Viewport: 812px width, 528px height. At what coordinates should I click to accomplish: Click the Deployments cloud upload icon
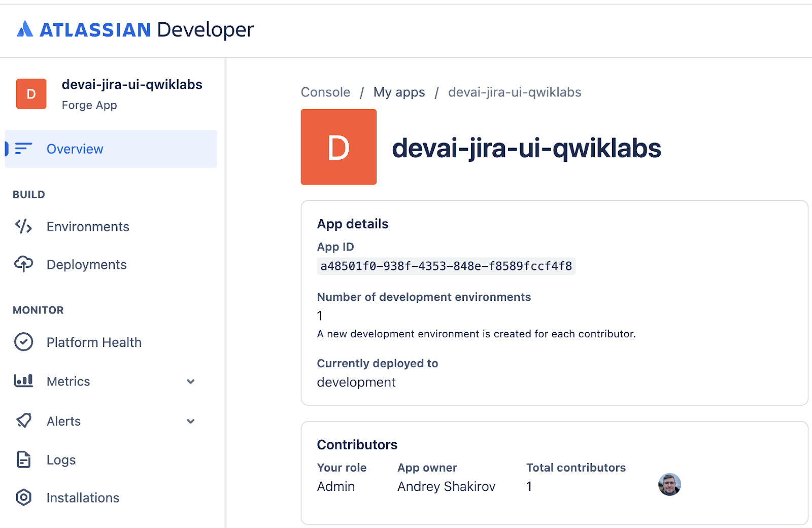pos(23,264)
